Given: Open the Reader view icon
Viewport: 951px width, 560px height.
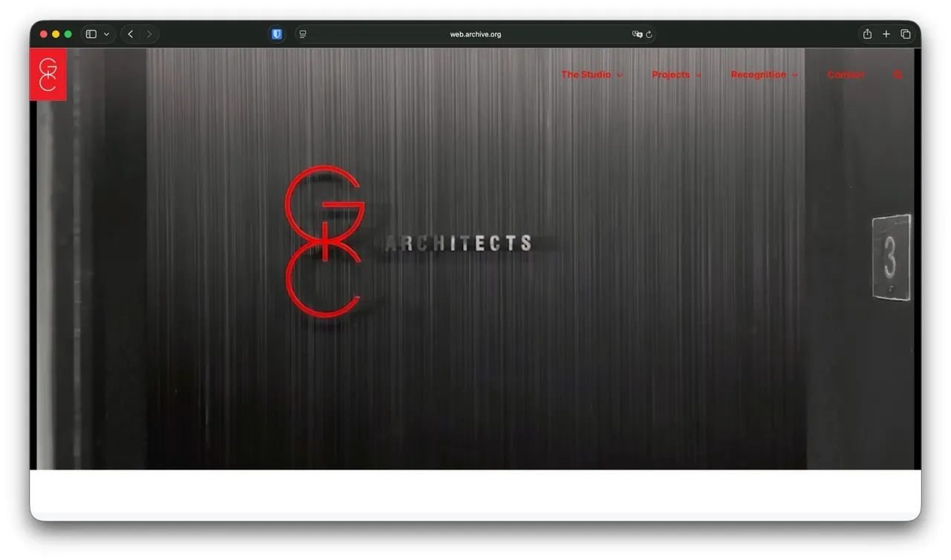Looking at the screenshot, I should pyautogui.click(x=302, y=33).
